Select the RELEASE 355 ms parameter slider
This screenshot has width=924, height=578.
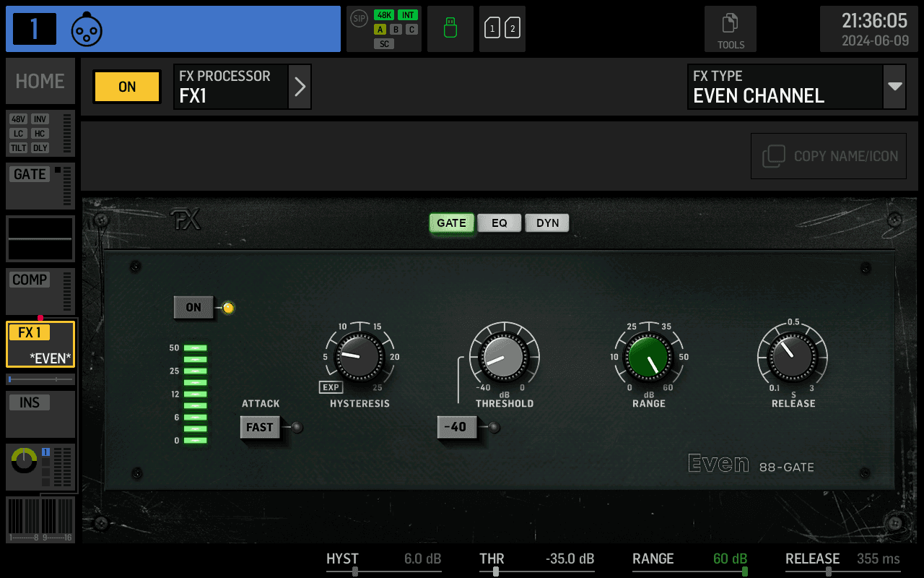click(x=843, y=563)
